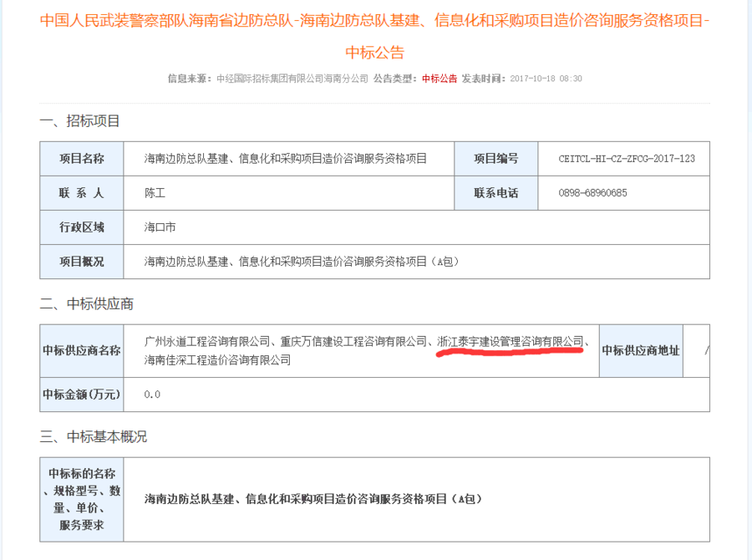752x560 pixels.
Task: Click the 三、中标基本概况 section heading
Action: pos(93,436)
